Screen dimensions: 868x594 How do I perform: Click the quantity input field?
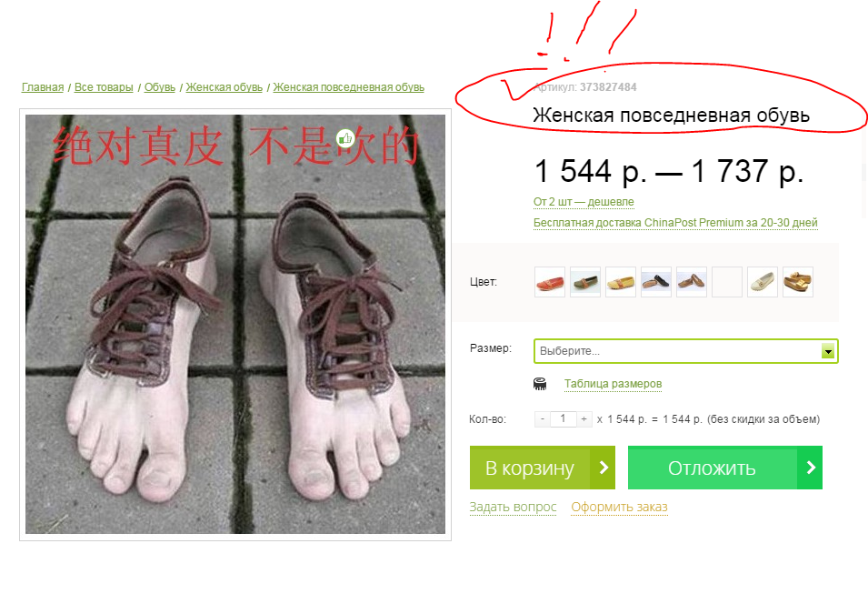coord(563,419)
